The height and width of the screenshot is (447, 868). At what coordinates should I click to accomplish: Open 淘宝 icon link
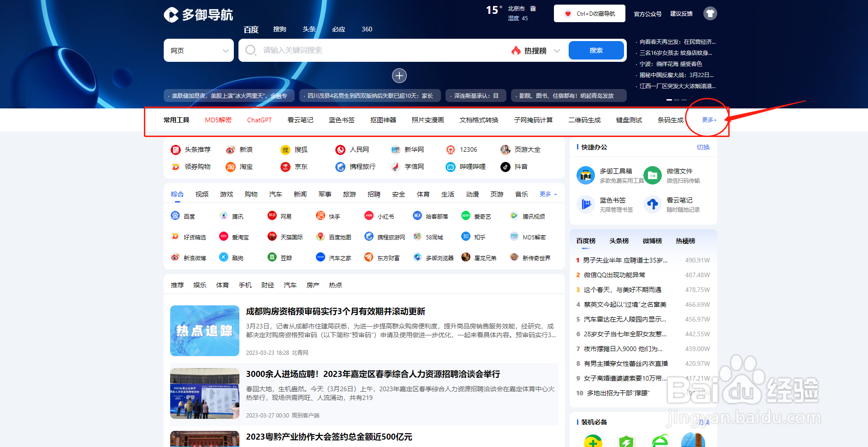pyautogui.click(x=231, y=167)
